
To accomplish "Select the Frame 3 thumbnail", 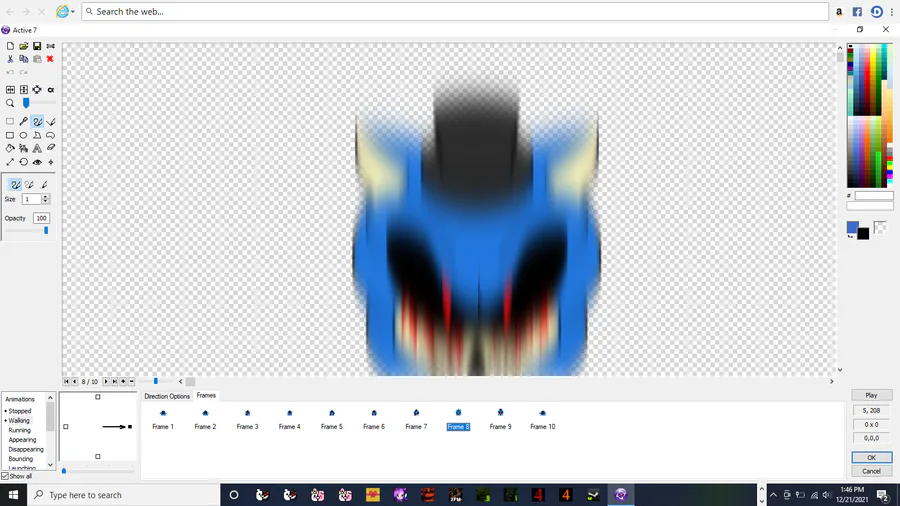I will (x=247, y=419).
